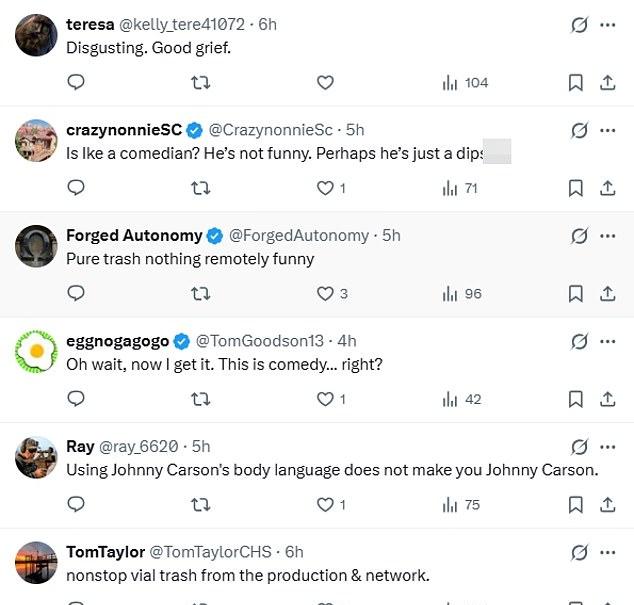Open @TomGoodson13 profile handle
Screen dimensions: 634x605
click(x=260, y=341)
